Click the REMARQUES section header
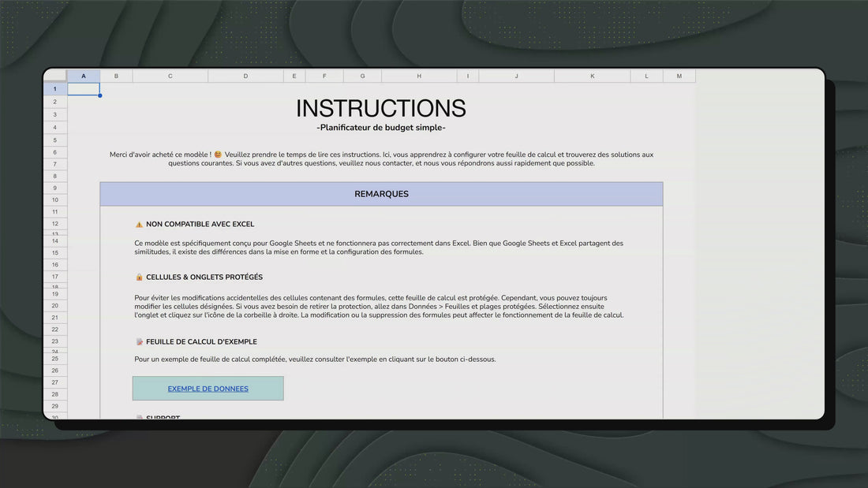This screenshot has width=868, height=488. coord(381,194)
